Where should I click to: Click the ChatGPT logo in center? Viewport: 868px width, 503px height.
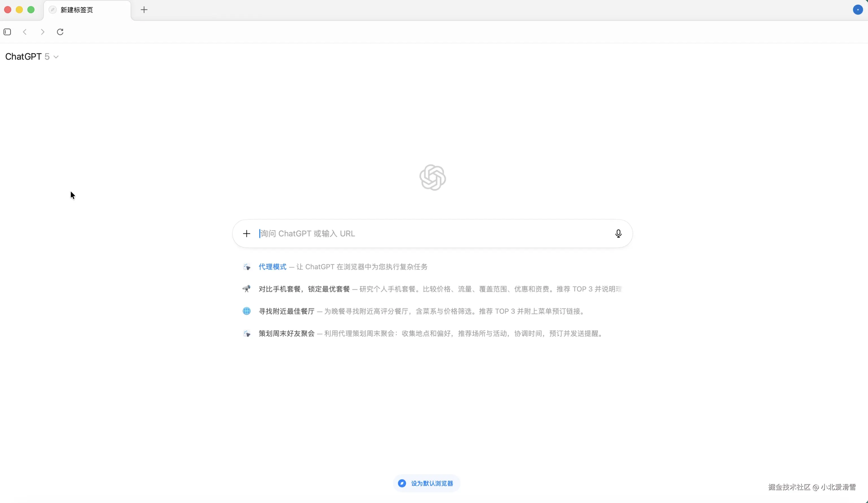click(433, 177)
